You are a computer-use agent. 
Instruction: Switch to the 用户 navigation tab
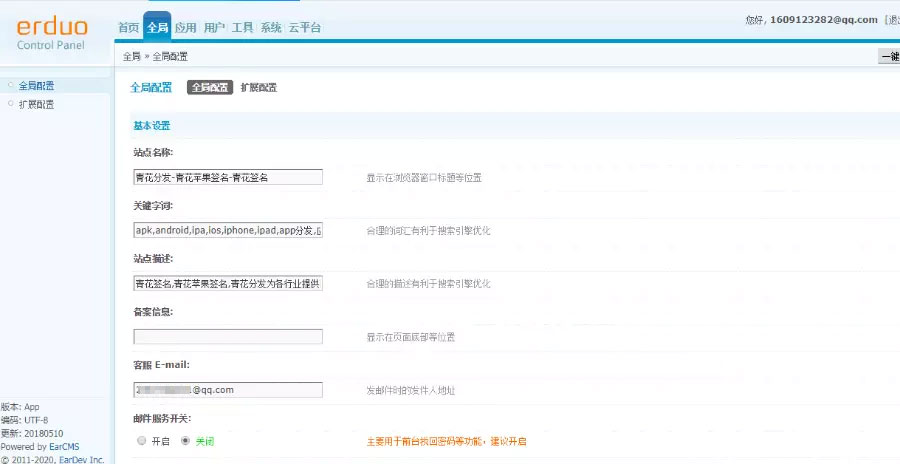tap(214, 28)
